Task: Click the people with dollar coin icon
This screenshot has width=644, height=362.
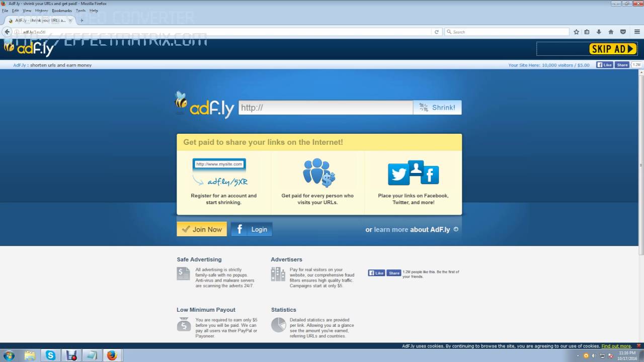Action: (x=318, y=172)
